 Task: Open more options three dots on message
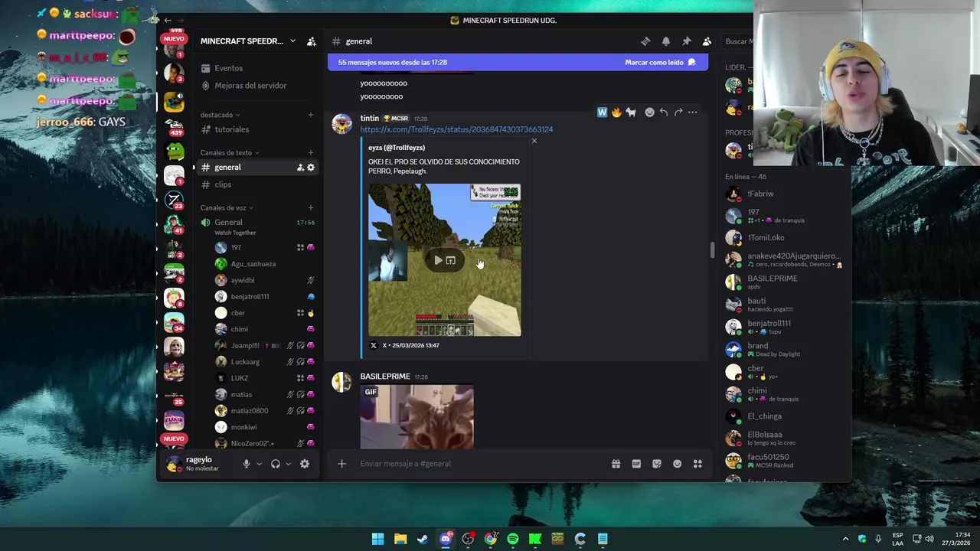[x=692, y=112]
